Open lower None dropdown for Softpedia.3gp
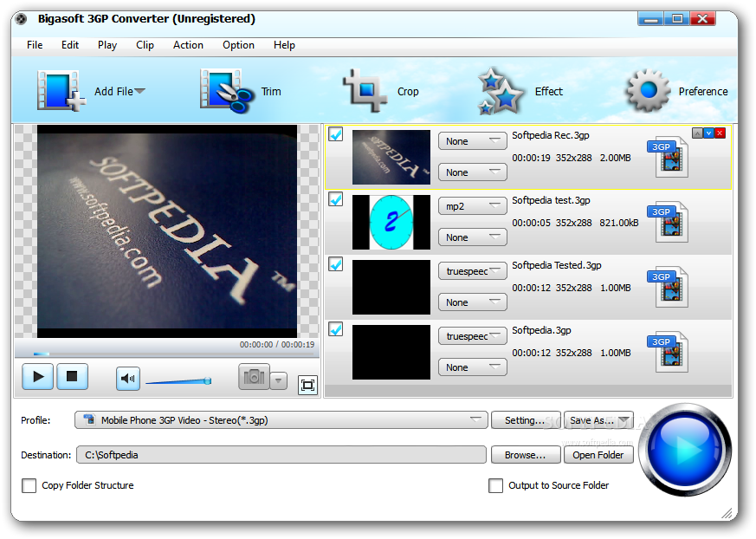The width and height of the screenshot is (756, 539). pyautogui.click(x=473, y=367)
